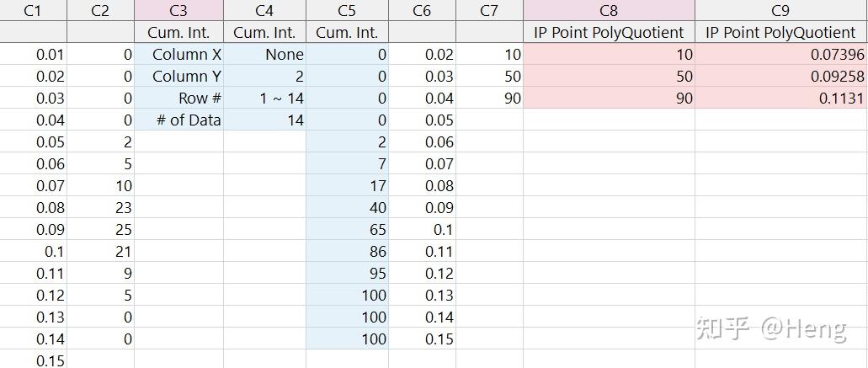Select the C9 column header
This screenshot has height=368, width=868.
pos(780,11)
